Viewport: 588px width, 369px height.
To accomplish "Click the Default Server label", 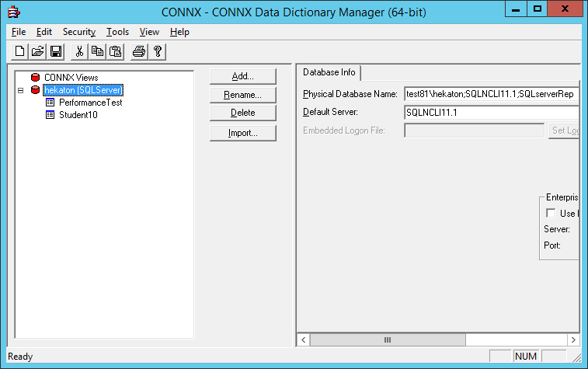I will pos(330,112).
